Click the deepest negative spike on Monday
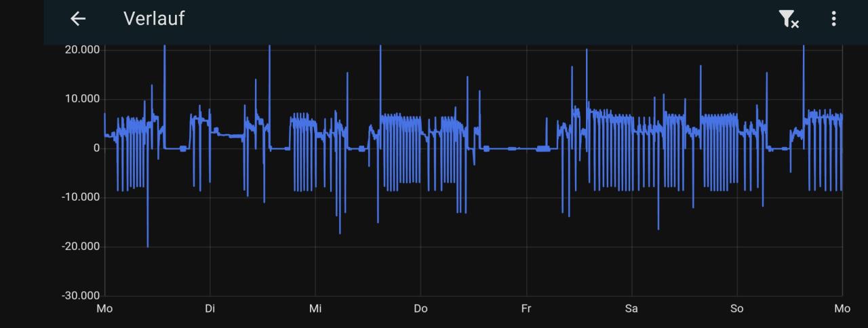868x328 pixels. [x=148, y=244]
